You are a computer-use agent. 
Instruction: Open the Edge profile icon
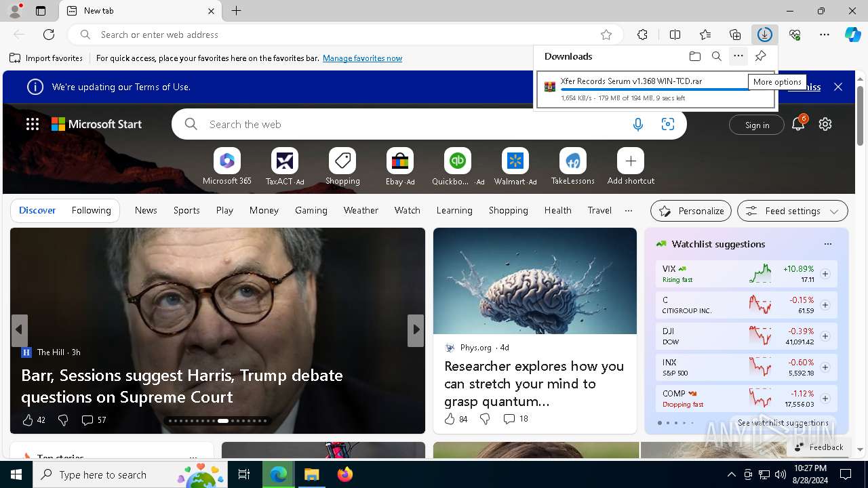click(15, 11)
